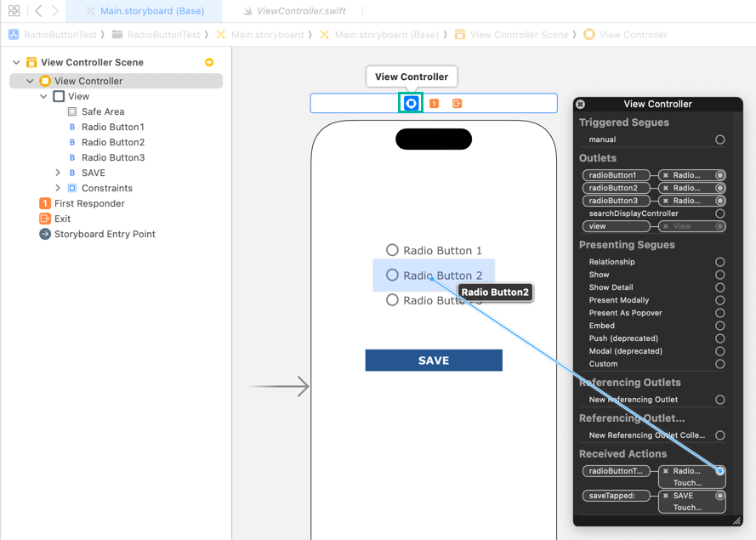Click the SAVE button on canvas
The image size is (756, 540).
pos(434,361)
